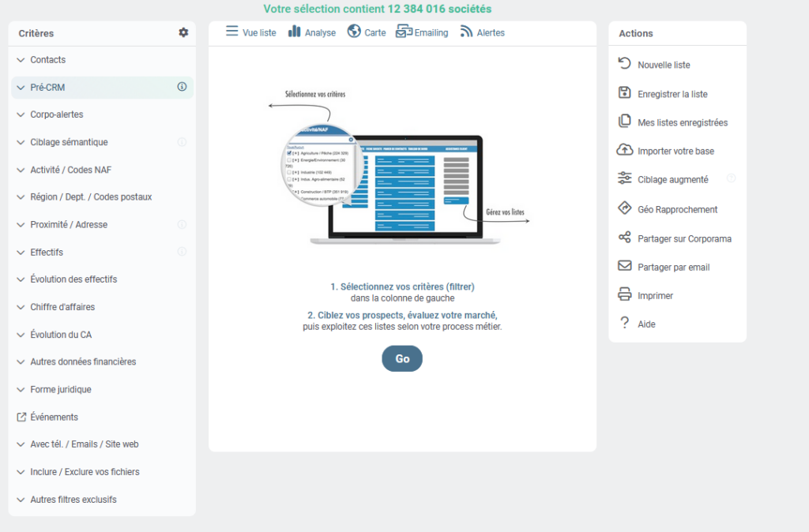Switch to the Analyse tab

(312, 32)
